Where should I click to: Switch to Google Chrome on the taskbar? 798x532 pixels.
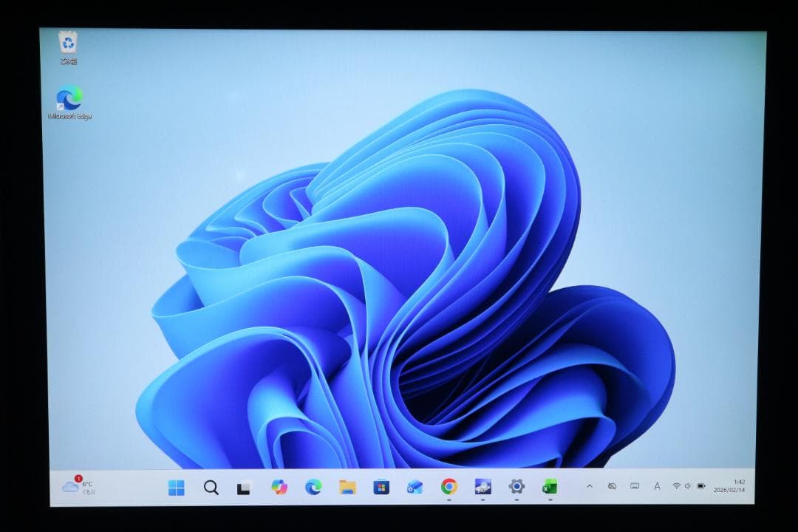[449, 487]
